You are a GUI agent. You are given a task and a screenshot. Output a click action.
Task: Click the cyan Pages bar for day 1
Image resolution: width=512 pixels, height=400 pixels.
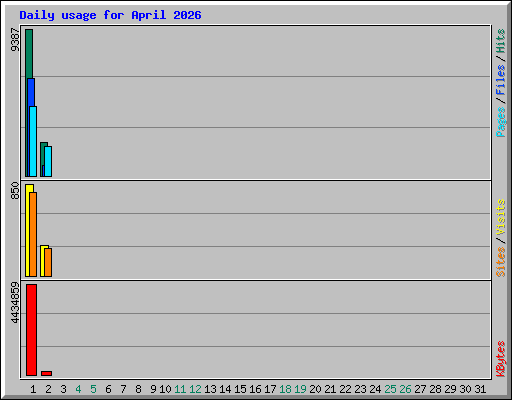(x=33, y=141)
